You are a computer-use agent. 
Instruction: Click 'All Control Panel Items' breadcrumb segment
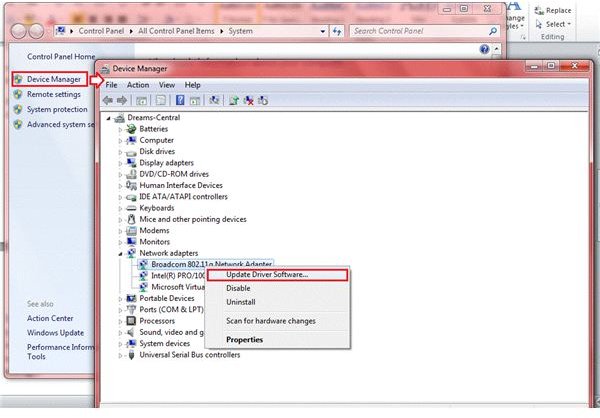[176, 31]
